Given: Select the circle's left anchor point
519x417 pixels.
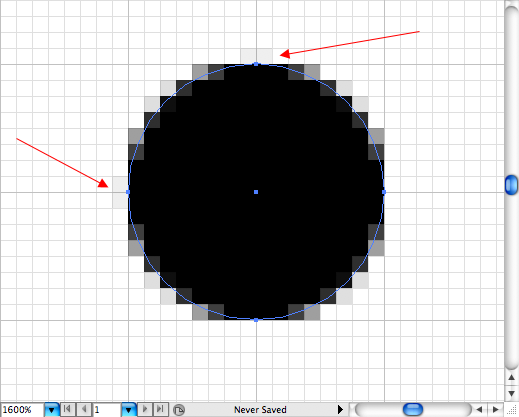Looking at the screenshot, I should (x=128, y=192).
